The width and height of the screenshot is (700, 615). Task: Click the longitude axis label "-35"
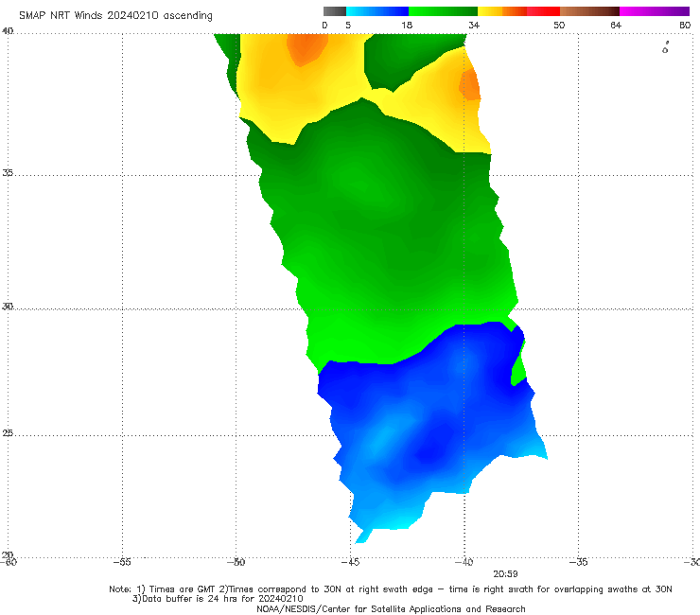578,562
